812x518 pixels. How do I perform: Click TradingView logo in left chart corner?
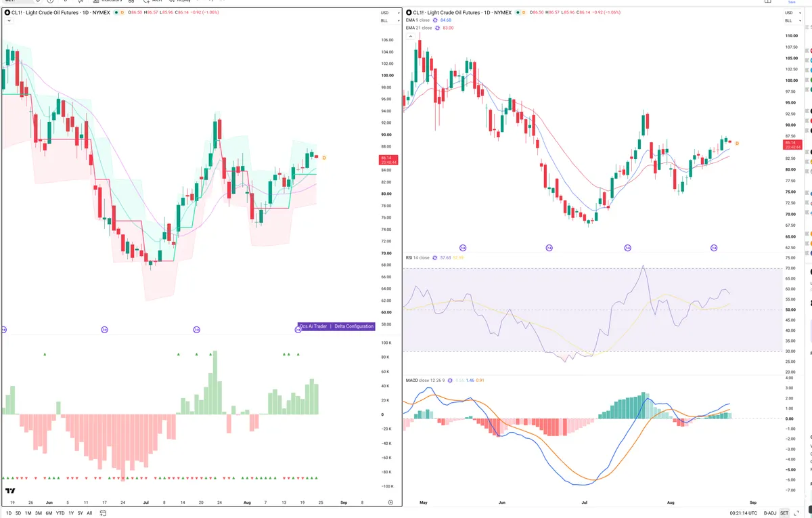pyautogui.click(x=10, y=491)
